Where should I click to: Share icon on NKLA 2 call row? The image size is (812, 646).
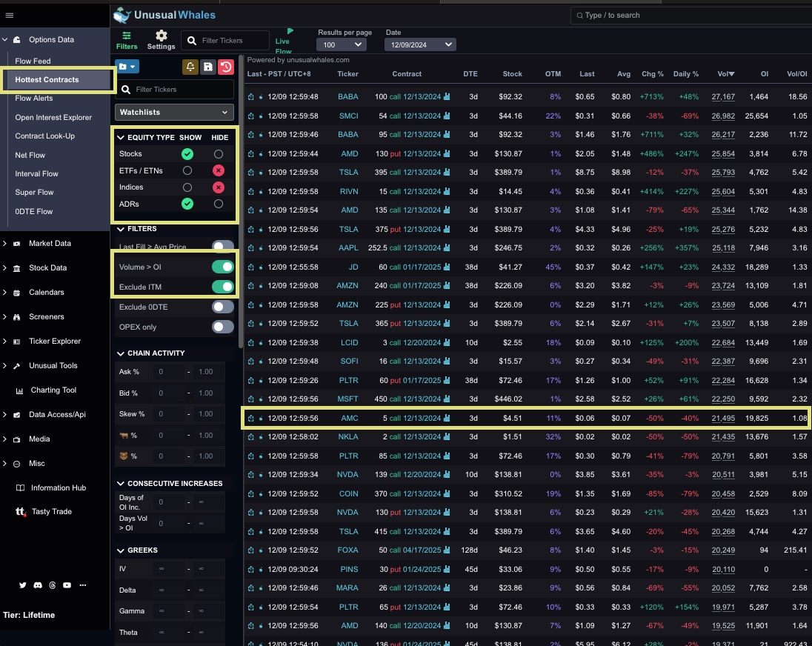coord(250,437)
